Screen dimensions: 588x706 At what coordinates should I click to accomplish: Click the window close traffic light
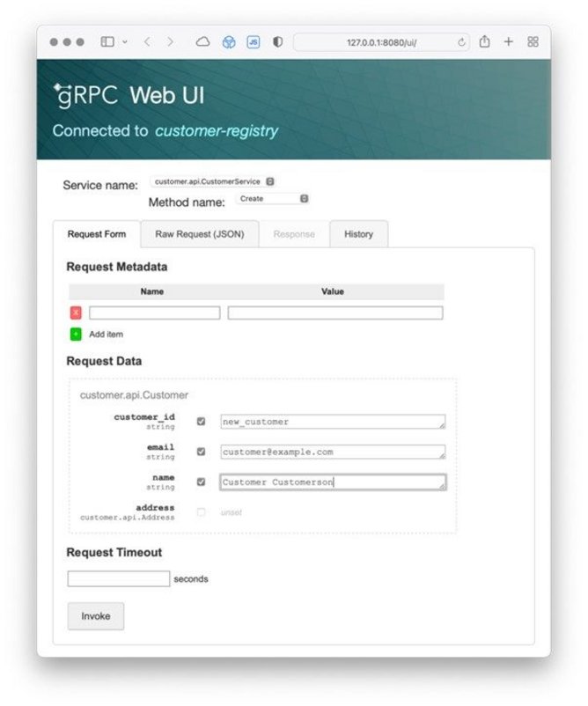pos(54,42)
